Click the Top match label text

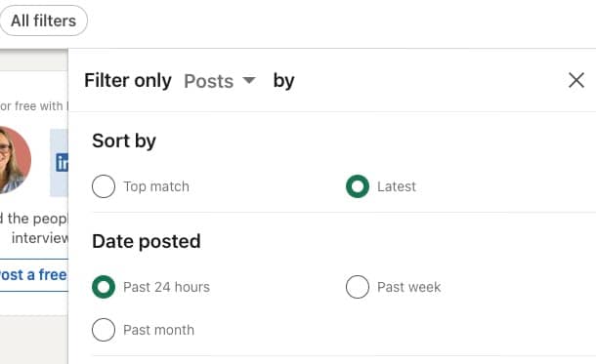click(x=156, y=186)
